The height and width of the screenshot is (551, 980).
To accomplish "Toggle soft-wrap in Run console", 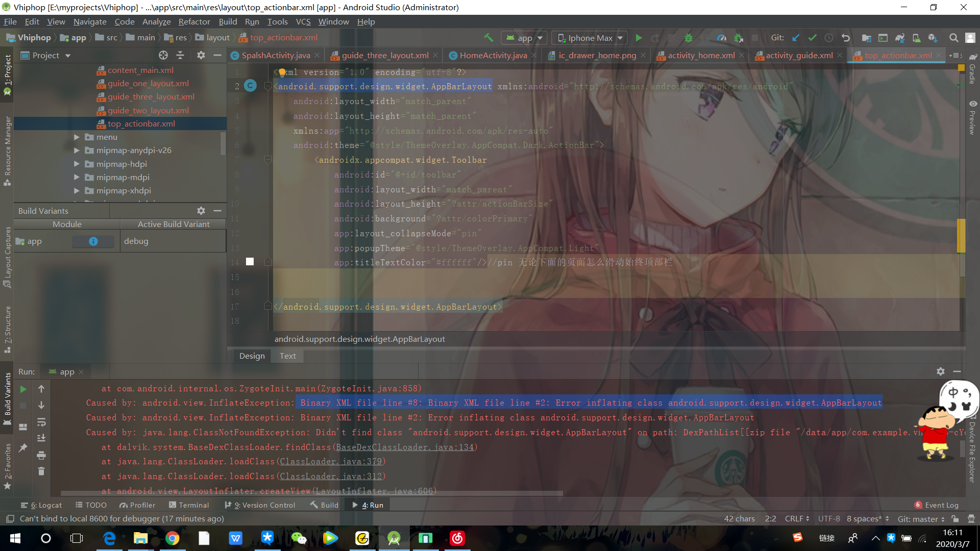I will [41, 422].
